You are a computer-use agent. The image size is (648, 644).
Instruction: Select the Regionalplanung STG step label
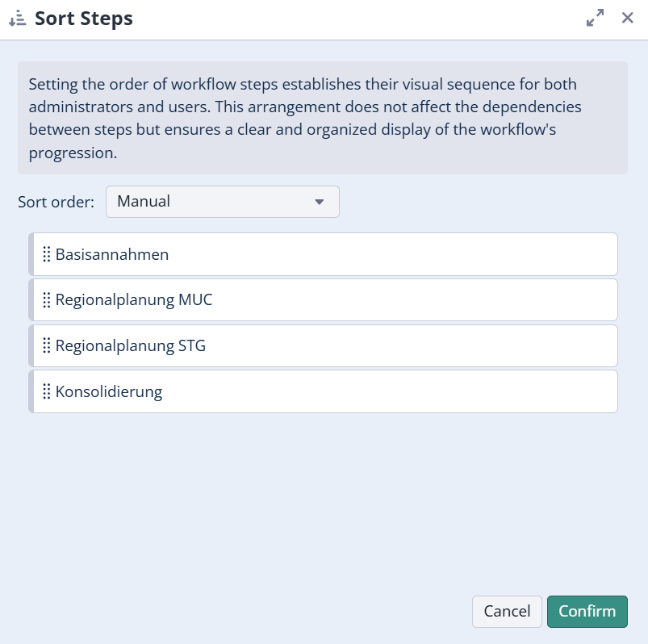pyautogui.click(x=131, y=346)
